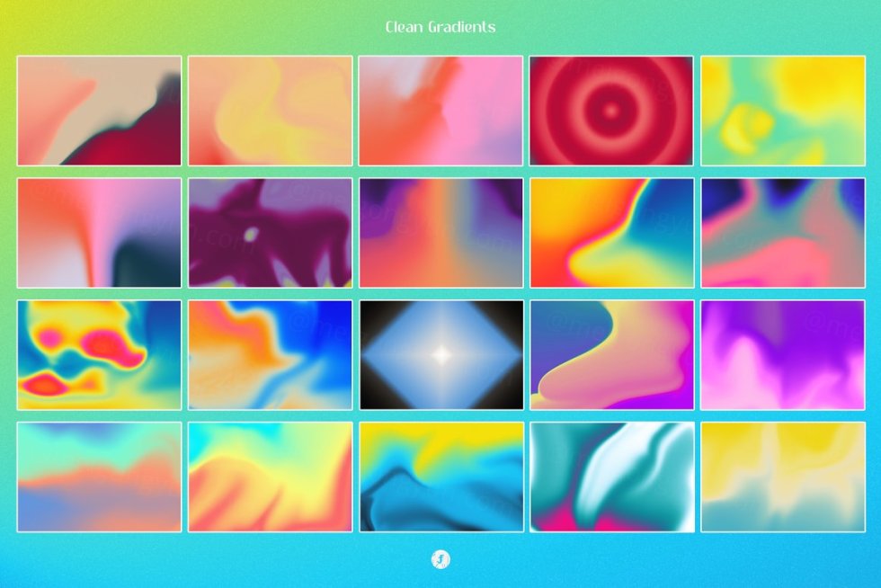Choose the soft peach and yellow gradient
Screen dimensions: 881x588
pos(270,111)
